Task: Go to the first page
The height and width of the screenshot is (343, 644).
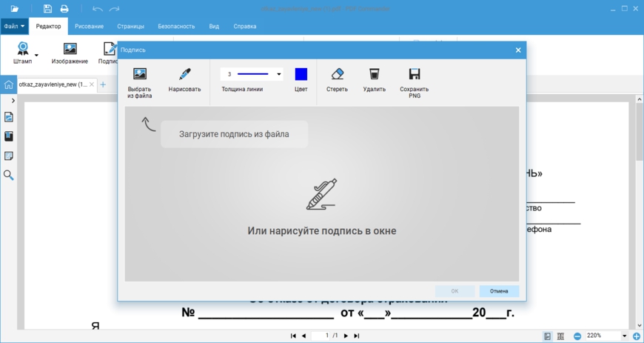Action: pos(293,336)
